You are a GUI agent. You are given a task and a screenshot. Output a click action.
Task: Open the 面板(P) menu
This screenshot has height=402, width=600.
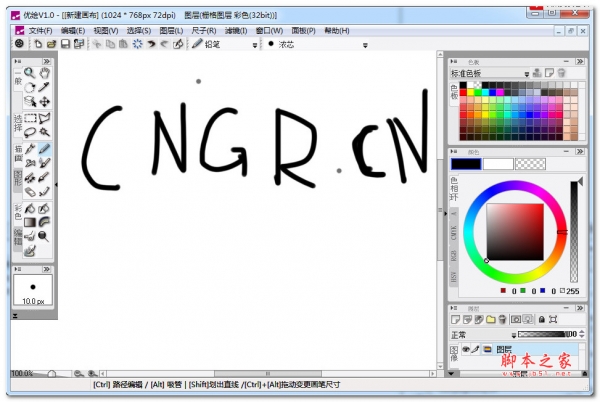pyautogui.click(x=303, y=31)
